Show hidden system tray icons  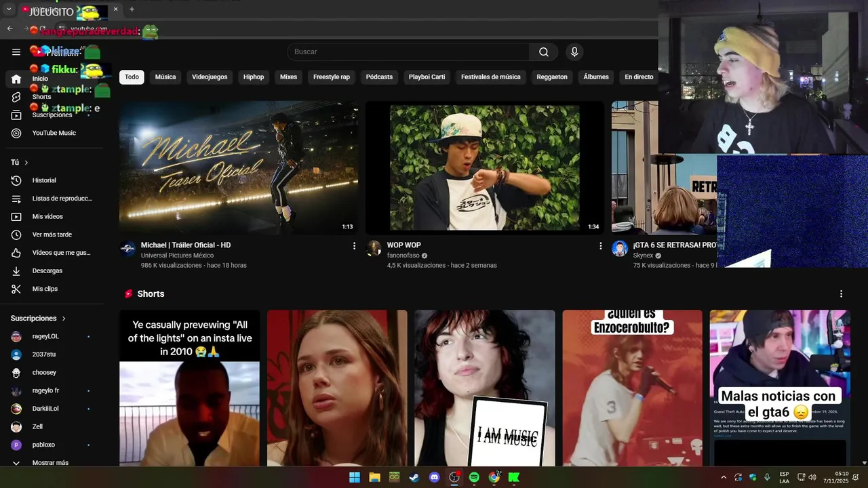tap(724, 477)
